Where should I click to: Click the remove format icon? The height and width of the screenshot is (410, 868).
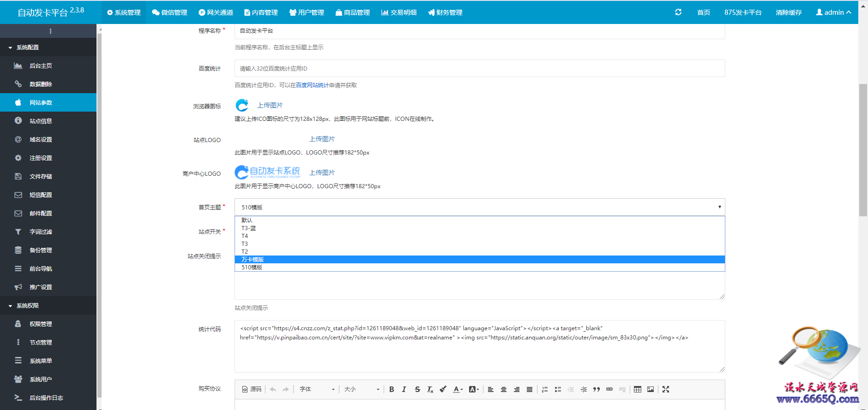pyautogui.click(x=430, y=389)
